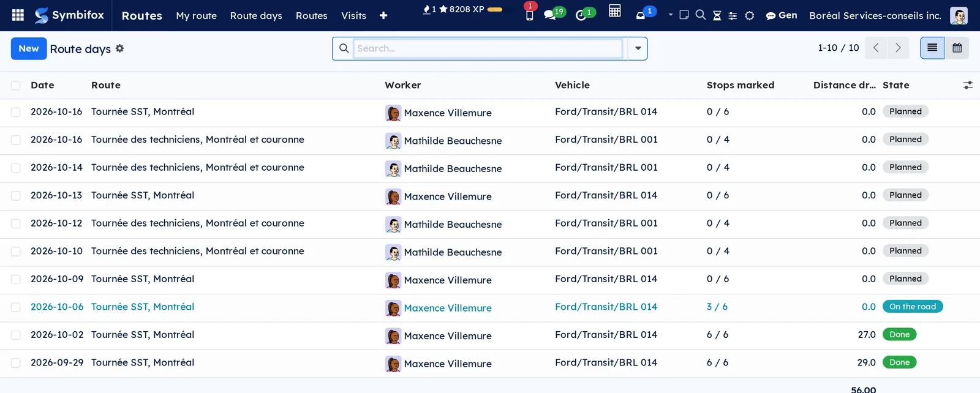
Task: Click the phone icon with red badge
Action: (530, 15)
